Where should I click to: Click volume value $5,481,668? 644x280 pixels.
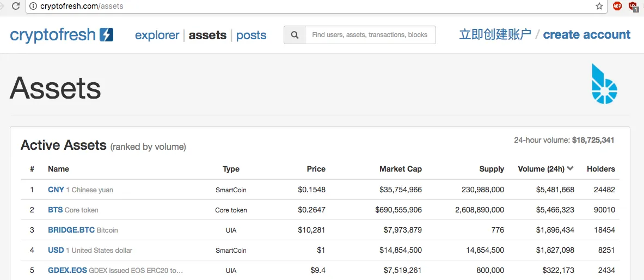555,190
